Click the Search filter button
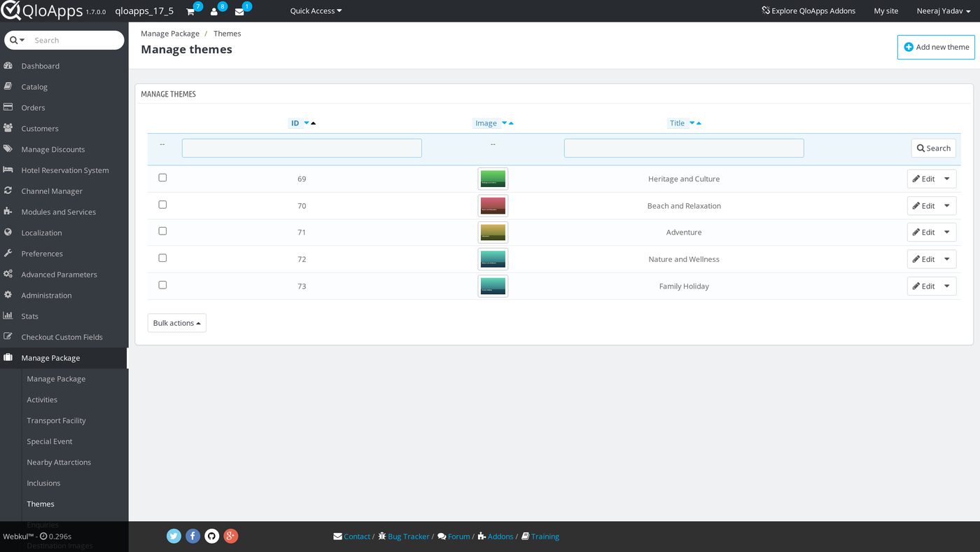This screenshot has height=552, width=980. (x=934, y=149)
